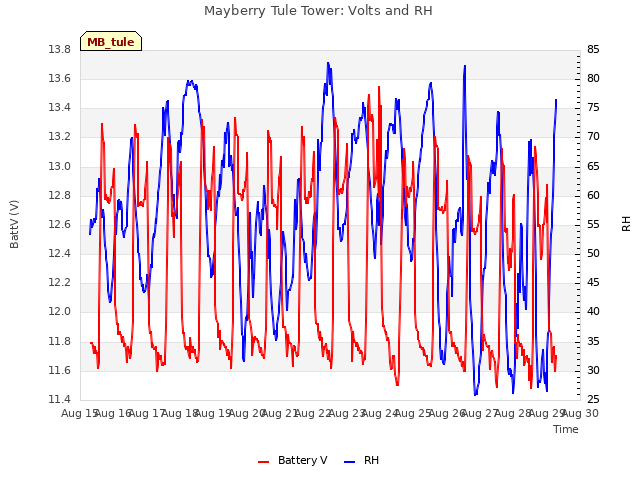Click the RH right axis label
Viewport: 640px width, 480px height.
[x=626, y=224]
